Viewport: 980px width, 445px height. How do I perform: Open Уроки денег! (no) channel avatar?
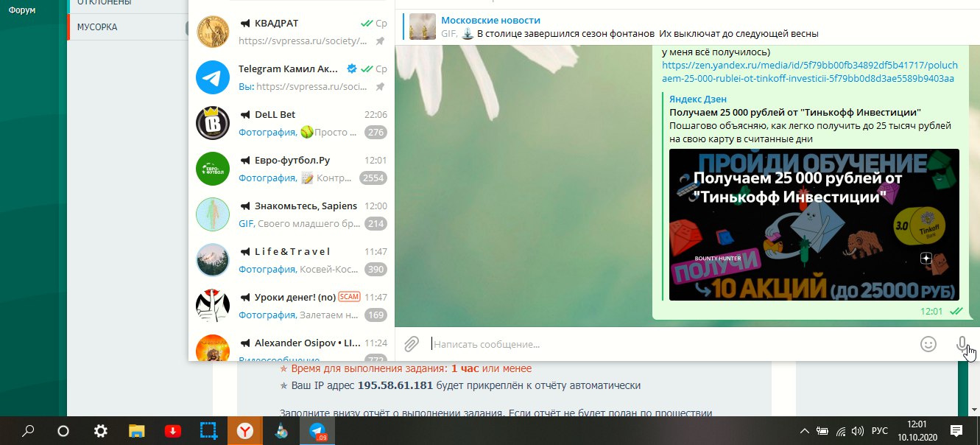(213, 306)
